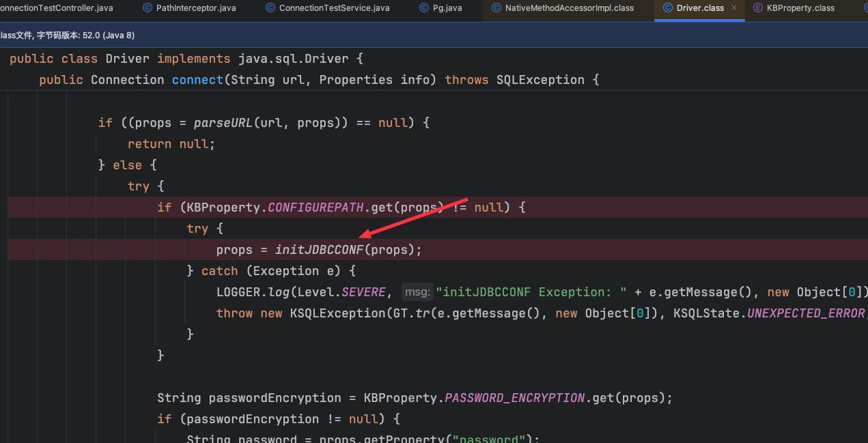Click the connect method name
868x443 pixels.
coord(197,80)
